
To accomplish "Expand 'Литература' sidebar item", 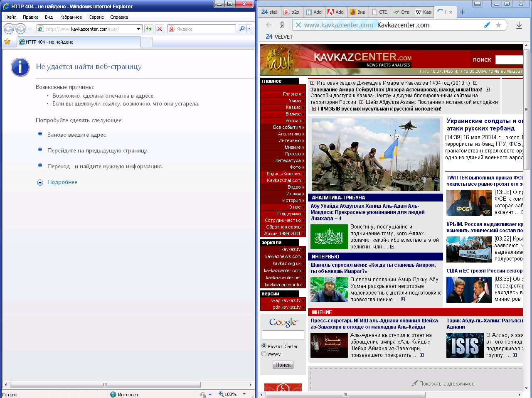I will [283, 160].
